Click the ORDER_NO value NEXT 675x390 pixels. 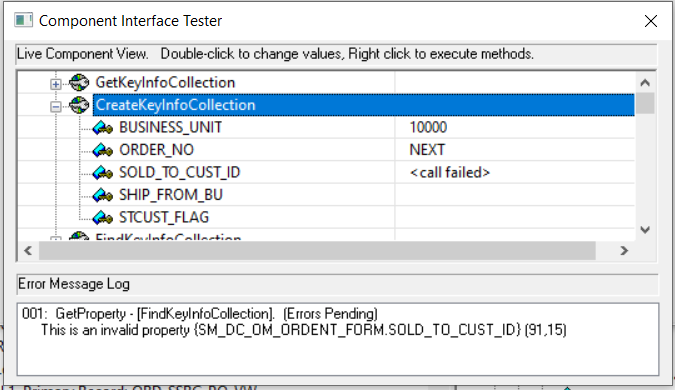427,150
